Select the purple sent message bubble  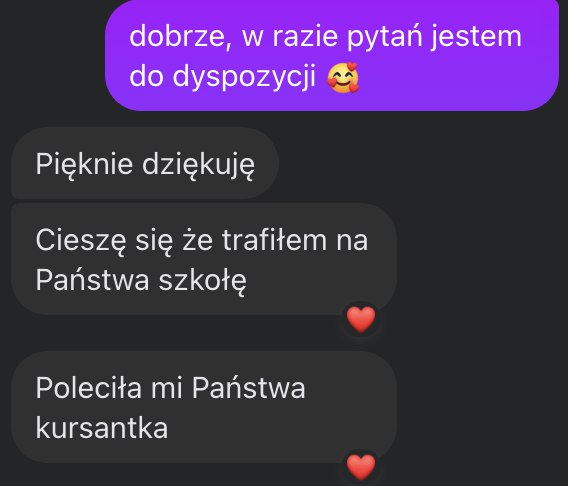(332, 55)
